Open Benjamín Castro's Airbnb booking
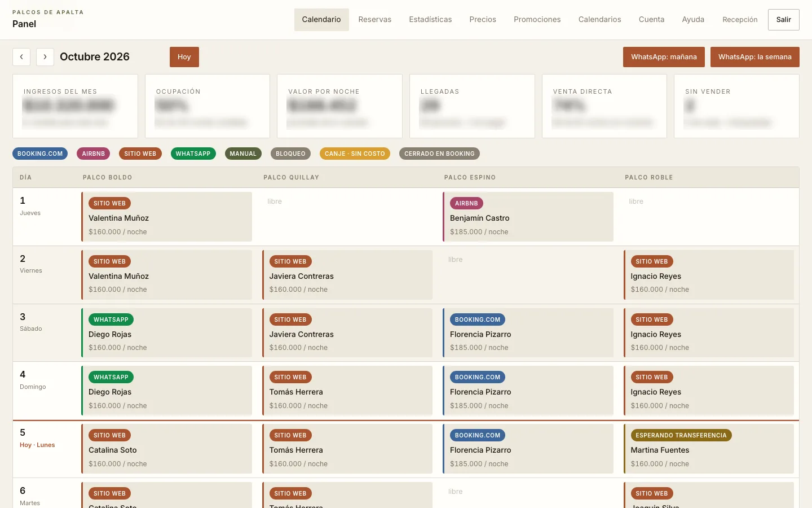Screen dimensions: 812x508 tap(528, 217)
